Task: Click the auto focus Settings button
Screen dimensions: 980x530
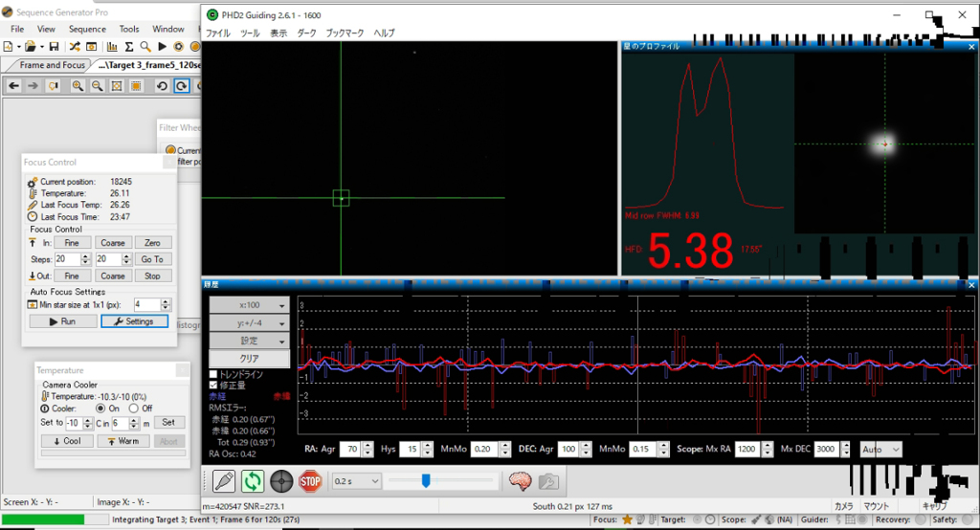Action: click(x=134, y=321)
